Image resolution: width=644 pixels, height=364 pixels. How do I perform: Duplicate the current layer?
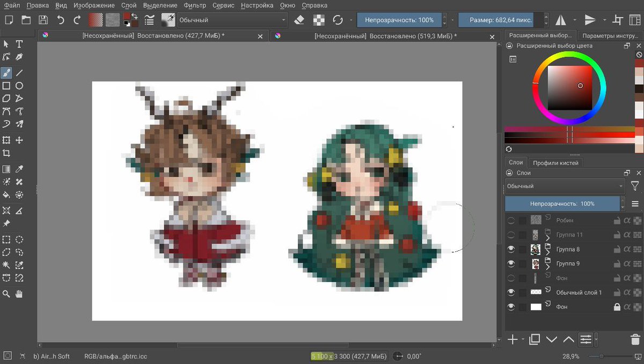534,339
